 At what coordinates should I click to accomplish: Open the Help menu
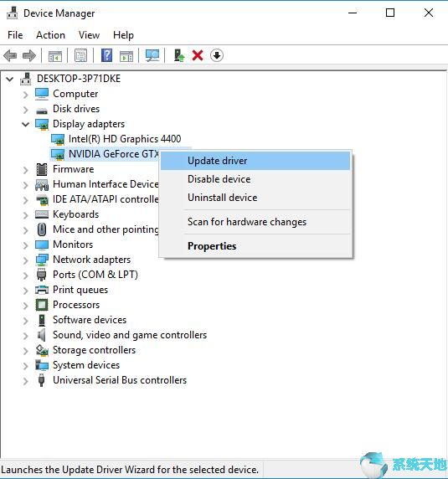pos(123,35)
